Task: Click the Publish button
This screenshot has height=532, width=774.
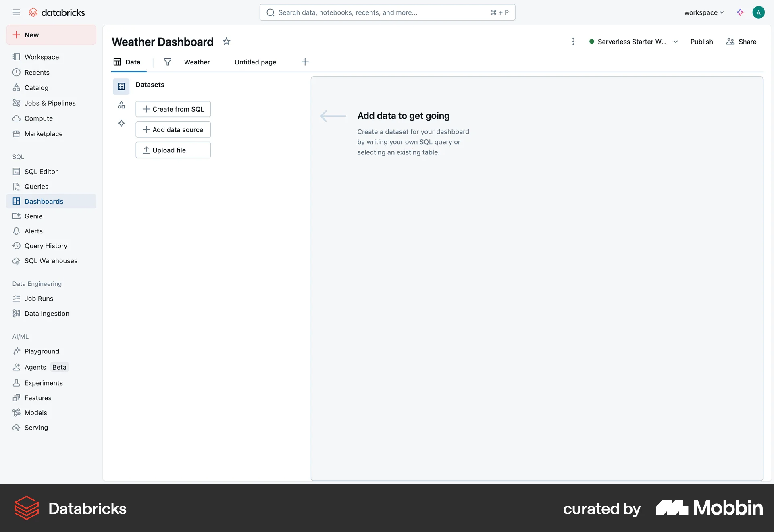Action: (701, 42)
